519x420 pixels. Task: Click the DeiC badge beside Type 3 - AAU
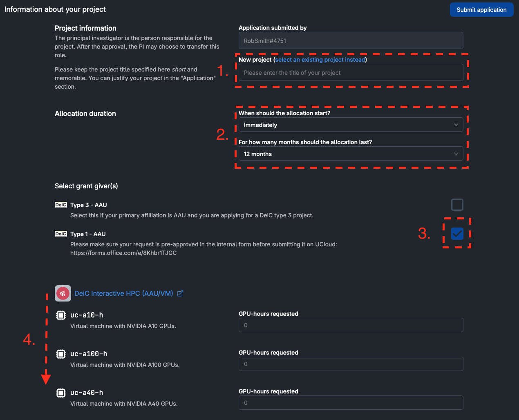click(61, 205)
